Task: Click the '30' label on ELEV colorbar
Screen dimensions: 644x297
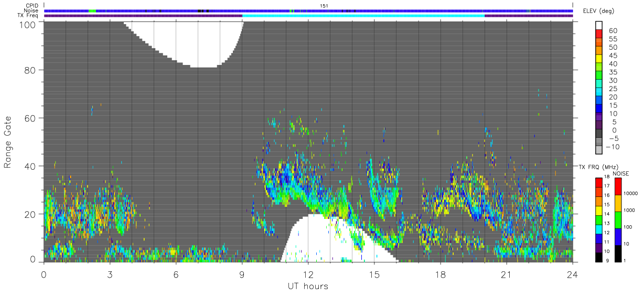Action: tap(612, 81)
